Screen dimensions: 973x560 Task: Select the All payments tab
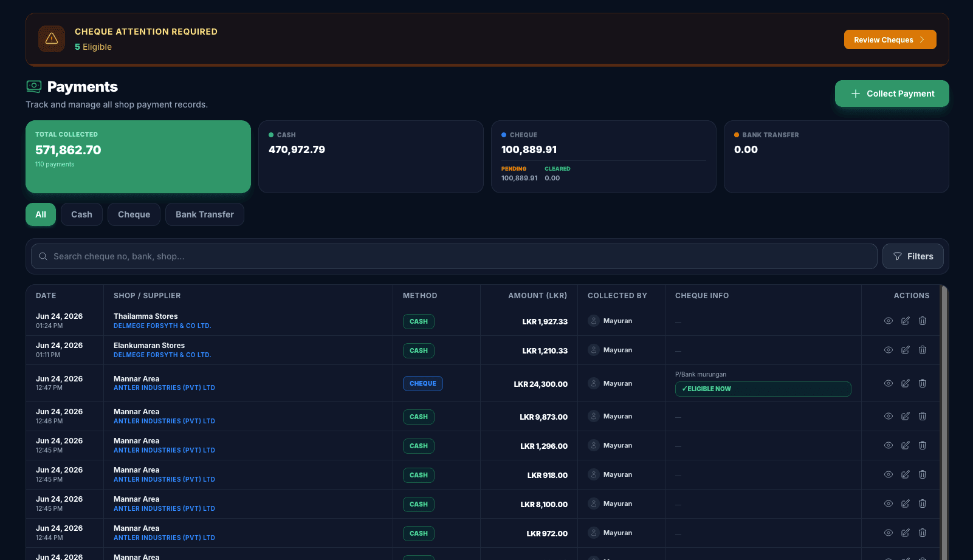(41, 214)
